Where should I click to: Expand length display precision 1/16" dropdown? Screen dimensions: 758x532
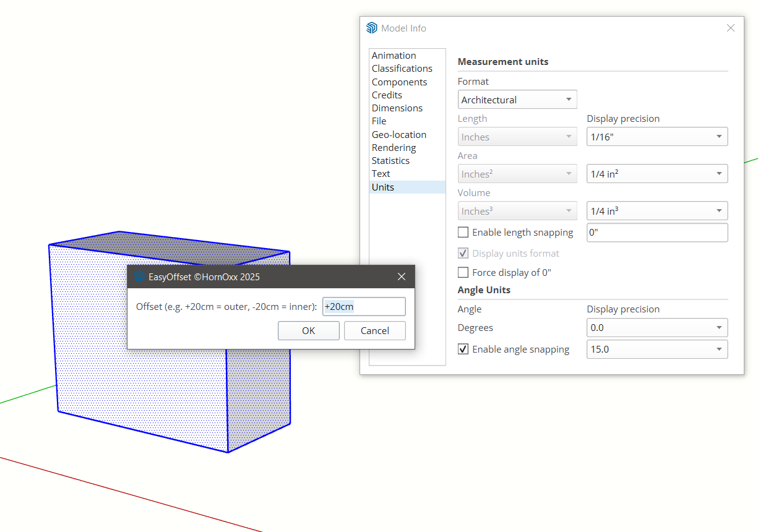coord(657,137)
